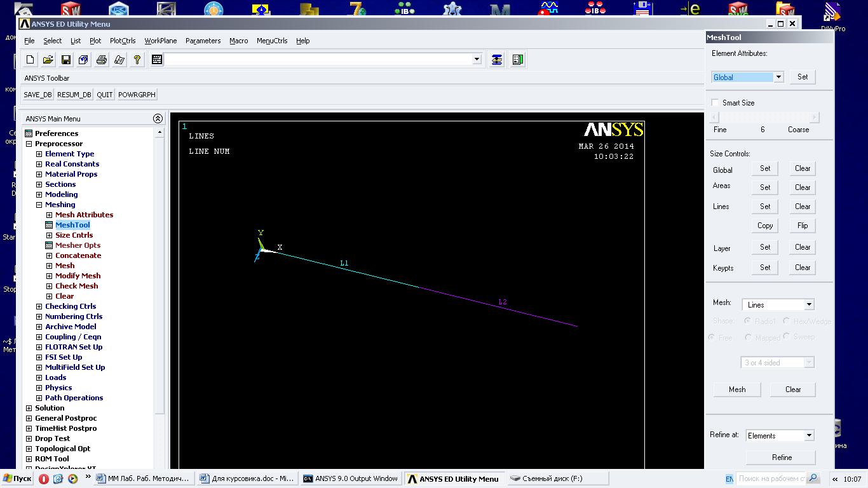868x488 pixels.
Task: Click the Mesher Opts dialog icon
Action: (49, 245)
